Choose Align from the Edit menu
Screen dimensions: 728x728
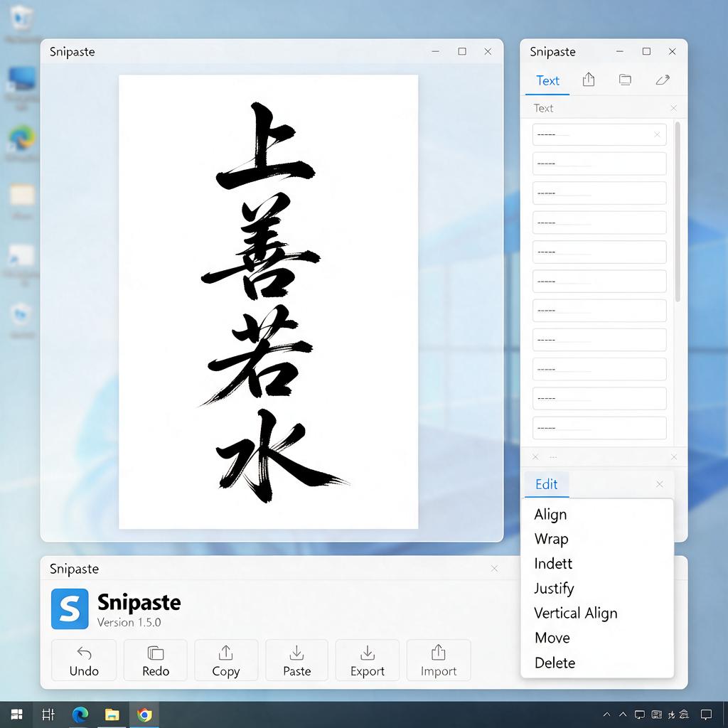(551, 515)
